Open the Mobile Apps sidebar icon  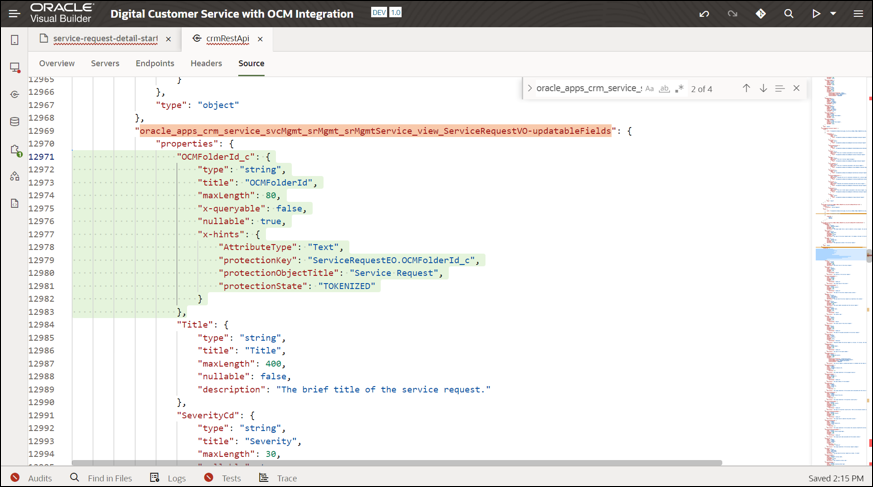point(14,40)
